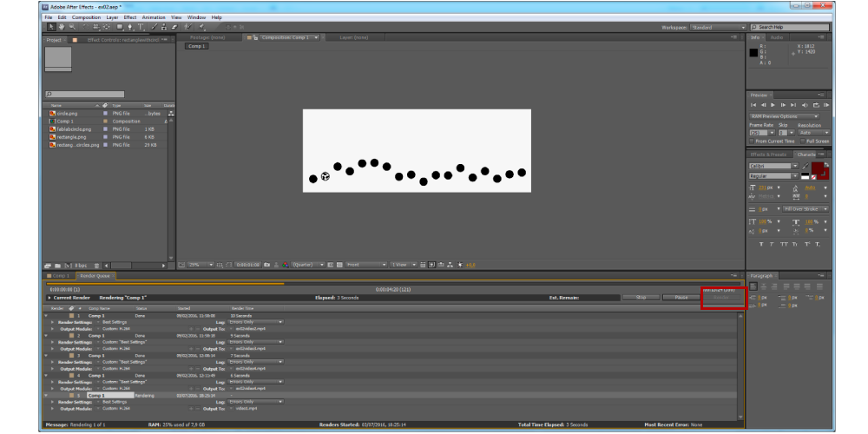This screenshot has height=434, width=868.
Task: Select the Brush tool
Action: pyautogui.click(x=155, y=27)
